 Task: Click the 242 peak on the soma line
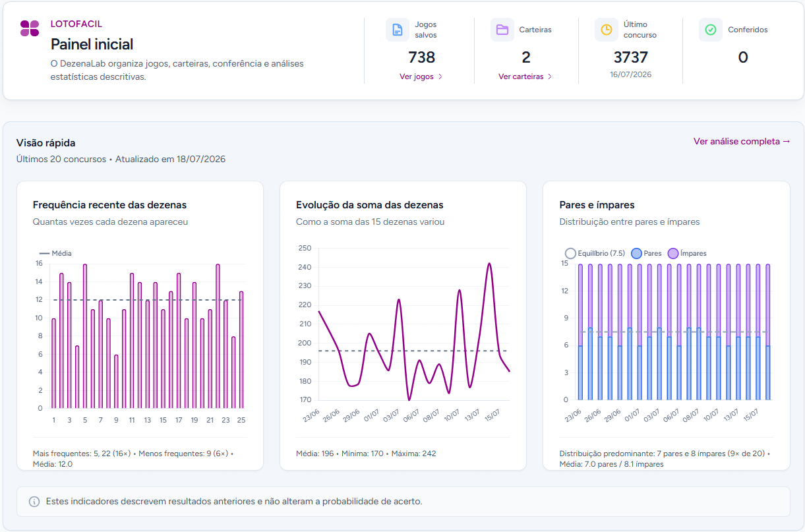pos(489,264)
